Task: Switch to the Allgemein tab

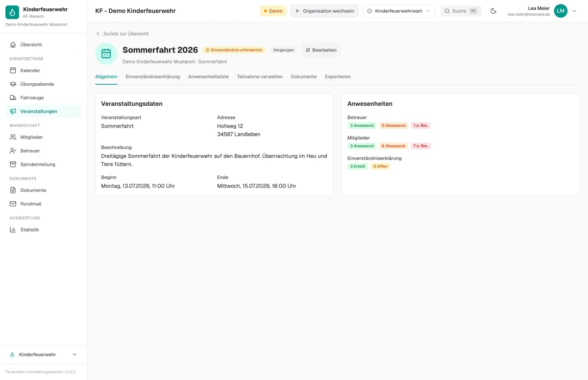Action: click(x=106, y=77)
